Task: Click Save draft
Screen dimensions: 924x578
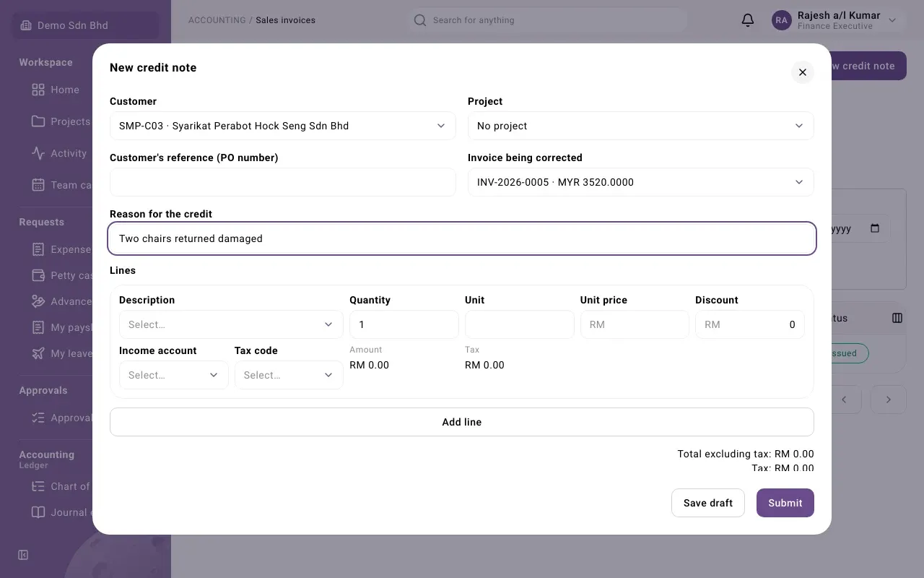Action: pos(708,503)
